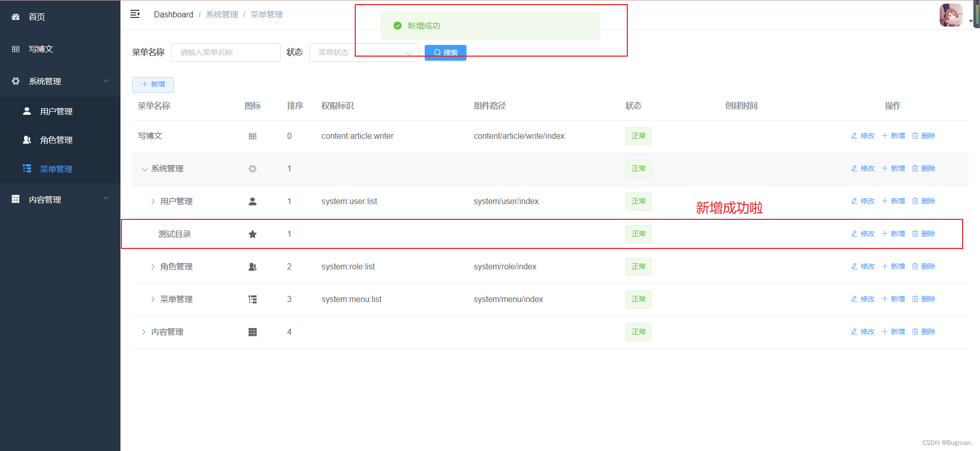Viewport: 980px width, 451px height.
Task: Click the 首页 dashboard icon in sidebar
Action: coord(16,17)
